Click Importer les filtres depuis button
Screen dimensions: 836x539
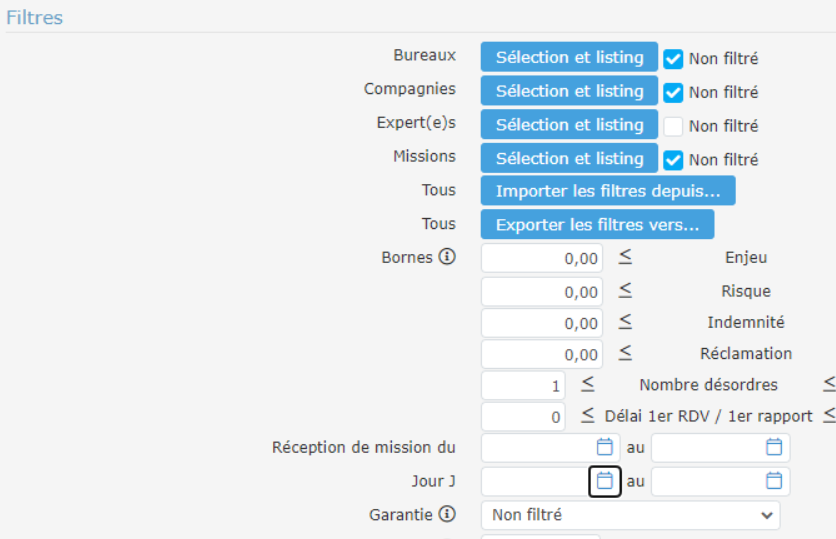[608, 191]
